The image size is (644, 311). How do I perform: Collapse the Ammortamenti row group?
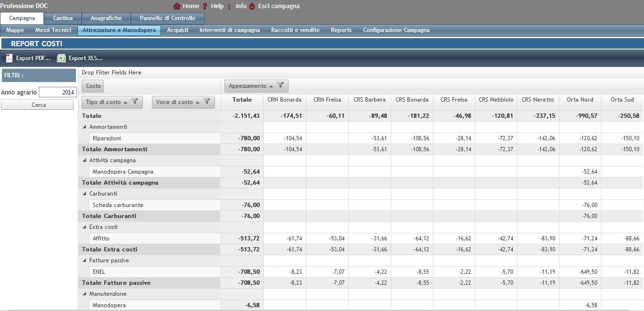click(85, 127)
